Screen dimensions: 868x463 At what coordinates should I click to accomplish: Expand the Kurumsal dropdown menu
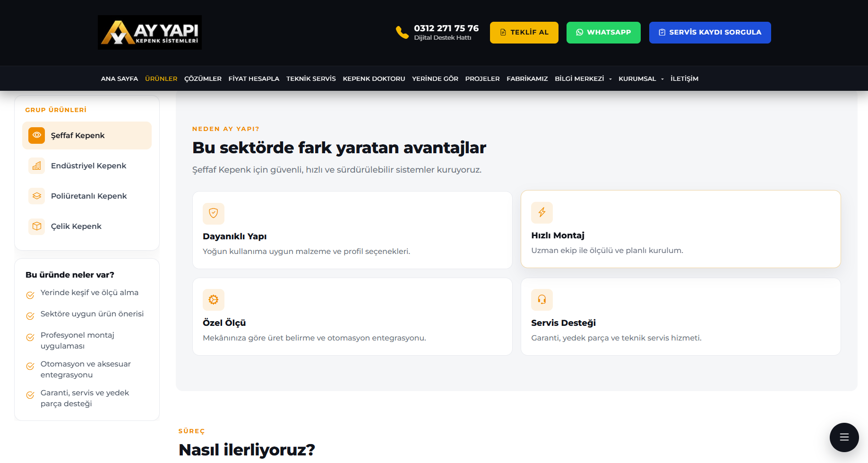641,79
